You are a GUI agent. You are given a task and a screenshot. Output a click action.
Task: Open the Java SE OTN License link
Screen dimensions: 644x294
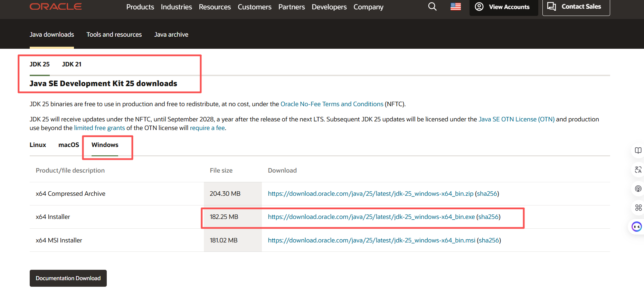(x=517, y=119)
